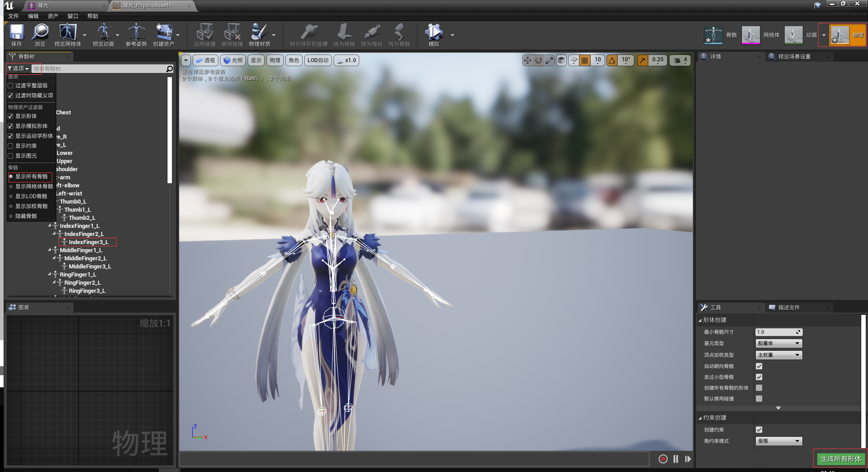The image size is (868, 472).
Task: Start simulation with the 模拟 icon
Action: tap(434, 35)
